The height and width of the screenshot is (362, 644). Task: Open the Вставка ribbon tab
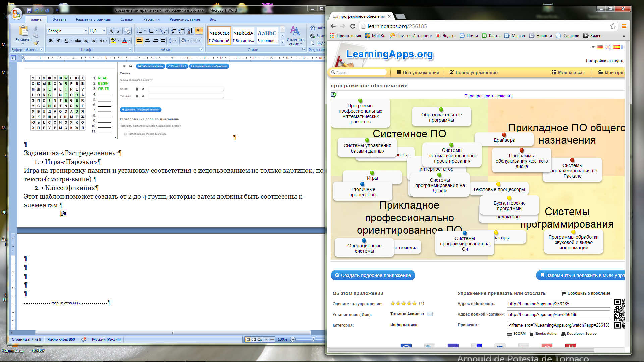click(x=59, y=19)
